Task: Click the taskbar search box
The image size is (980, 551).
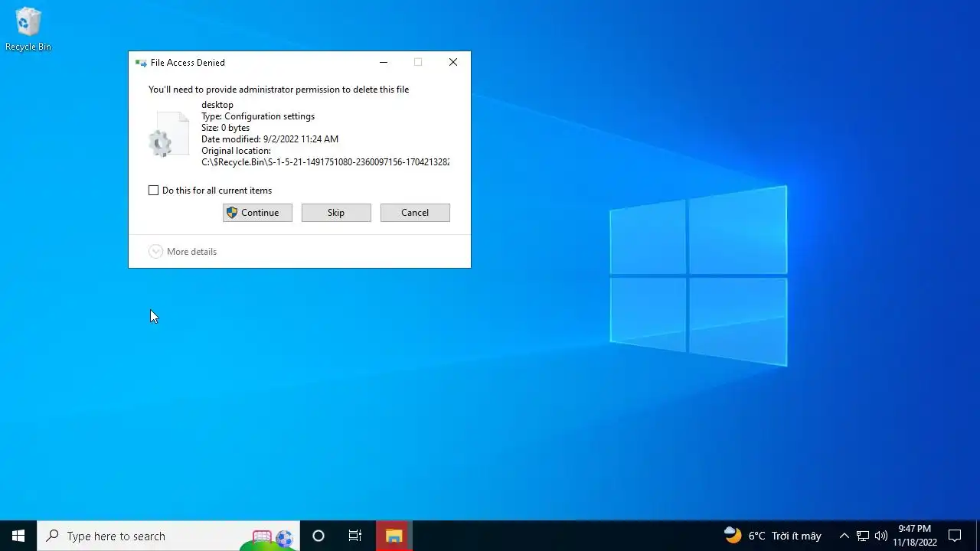Action: (168, 536)
